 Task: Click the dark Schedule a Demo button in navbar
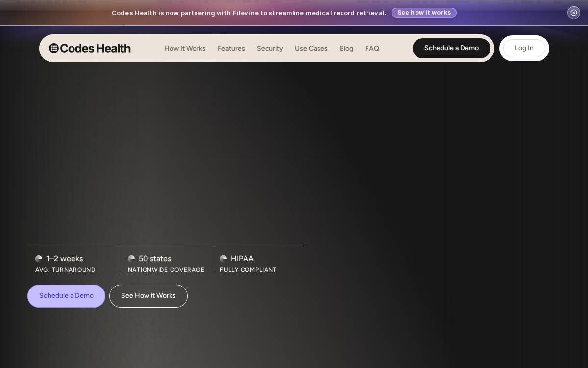point(451,48)
